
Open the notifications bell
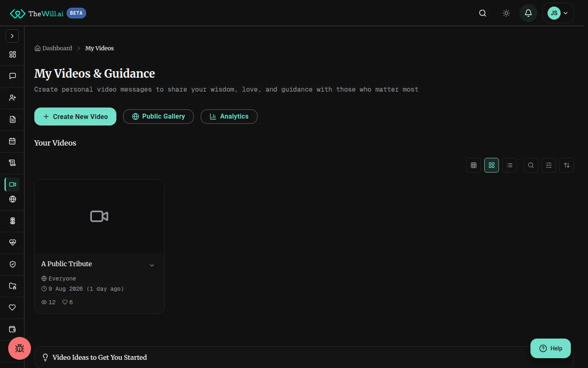(x=528, y=13)
